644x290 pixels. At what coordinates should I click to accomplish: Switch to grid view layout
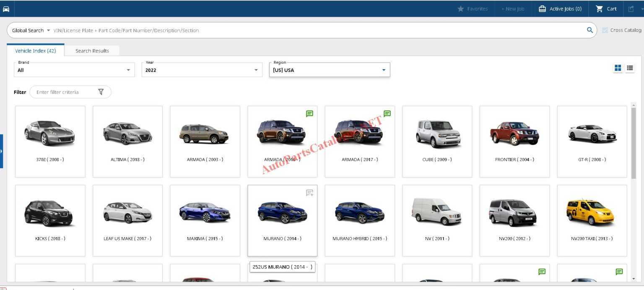618,68
